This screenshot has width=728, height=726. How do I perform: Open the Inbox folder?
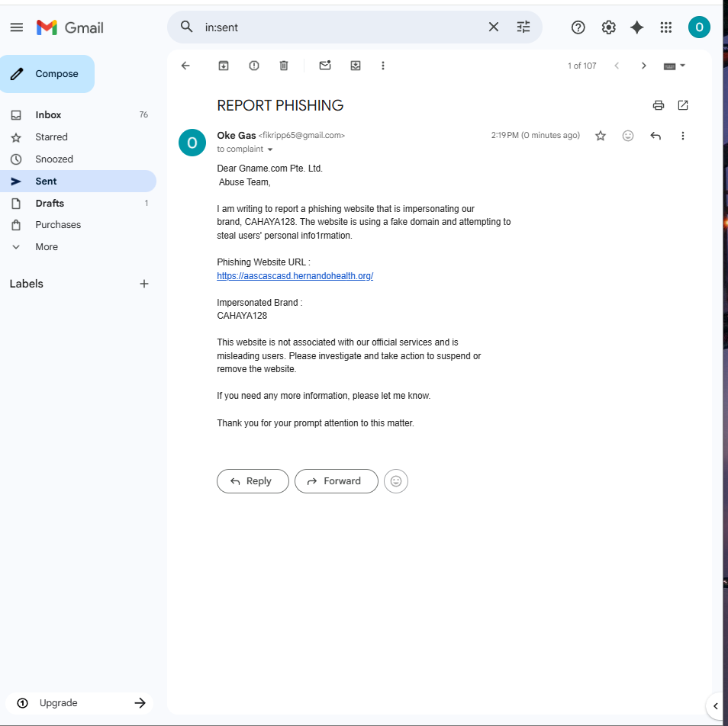(78, 114)
